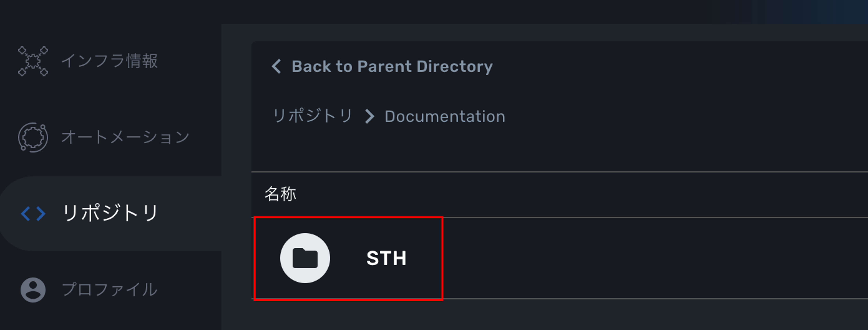Click the Back to Parent Directory link
This screenshot has height=330, width=868.
point(392,66)
